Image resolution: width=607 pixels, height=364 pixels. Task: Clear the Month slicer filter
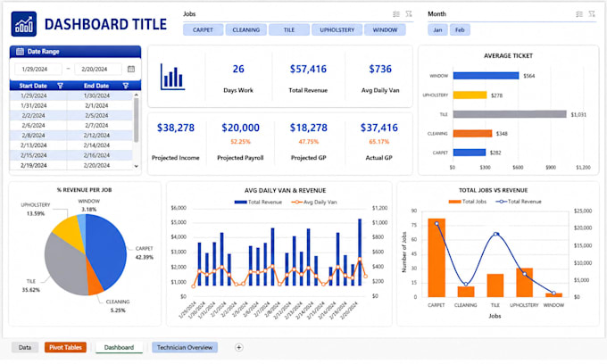coord(592,14)
